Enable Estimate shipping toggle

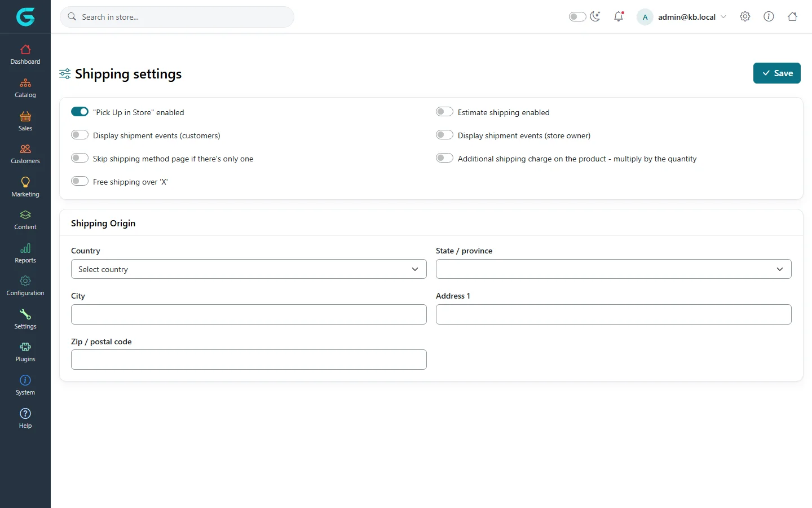coord(444,112)
